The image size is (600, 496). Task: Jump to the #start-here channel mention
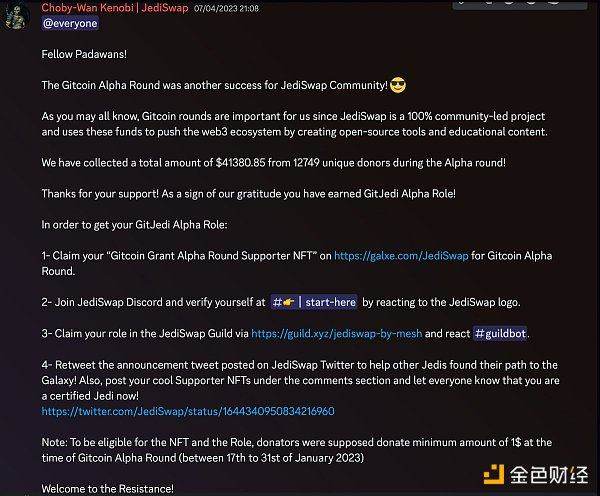tap(314, 302)
